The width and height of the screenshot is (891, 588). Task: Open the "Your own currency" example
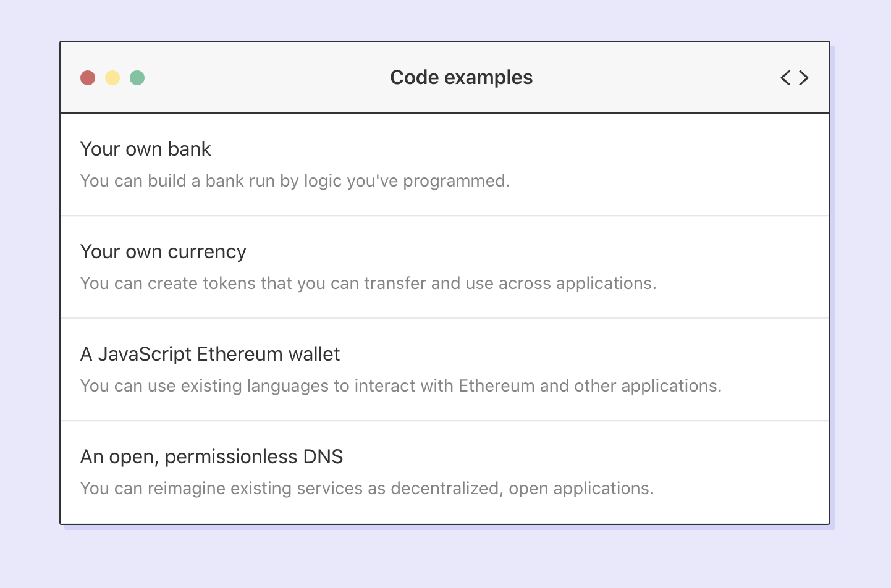[x=163, y=252]
